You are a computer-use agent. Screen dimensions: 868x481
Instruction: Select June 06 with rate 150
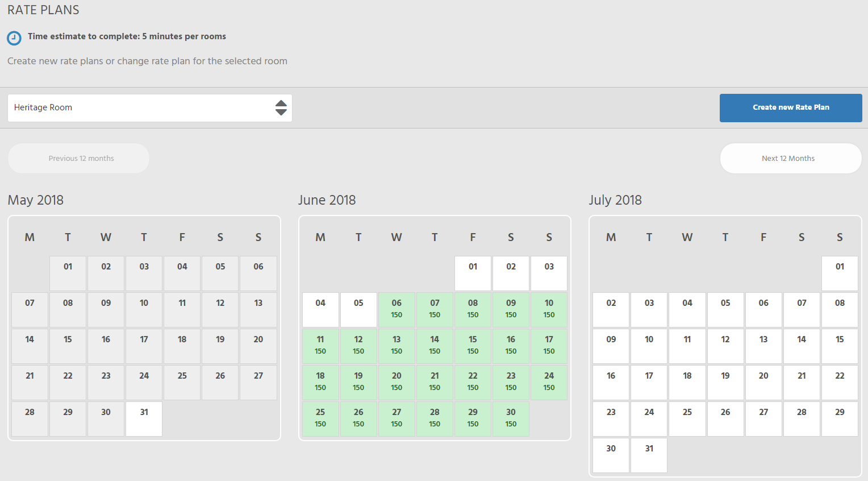397,310
